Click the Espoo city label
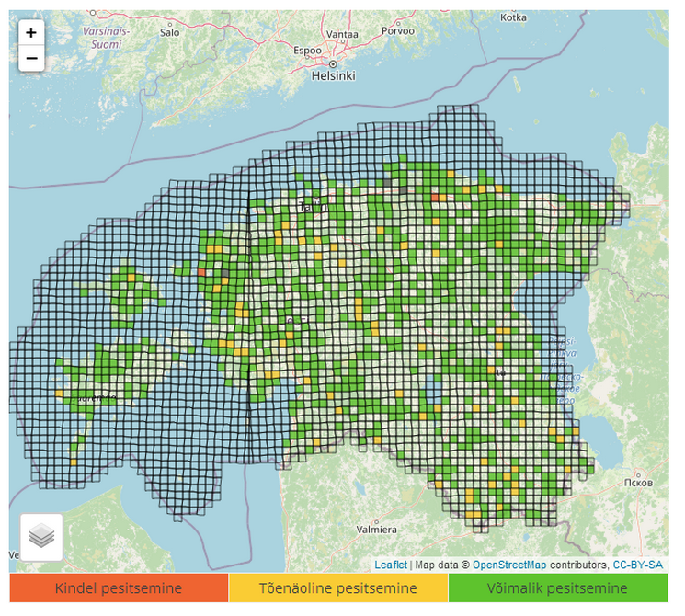The height and width of the screenshot is (616, 685). click(x=307, y=51)
